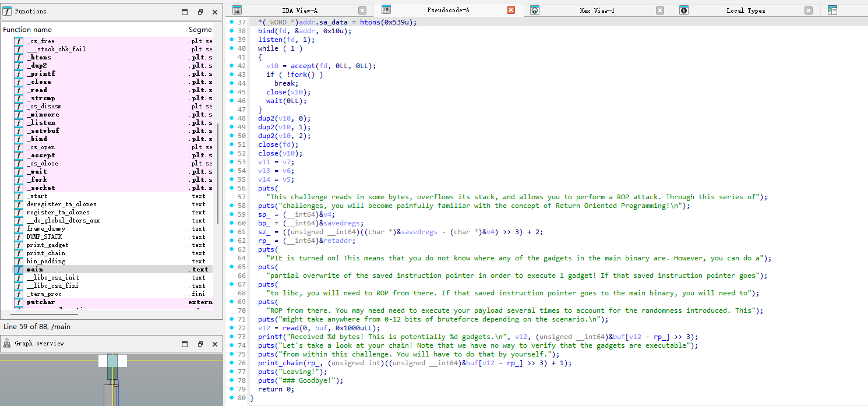
Task: Click the print_chain call on line 76
Action: coord(277,363)
